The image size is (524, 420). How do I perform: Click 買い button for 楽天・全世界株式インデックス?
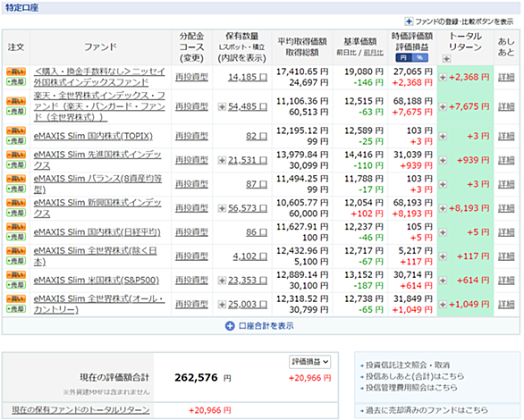(16, 101)
